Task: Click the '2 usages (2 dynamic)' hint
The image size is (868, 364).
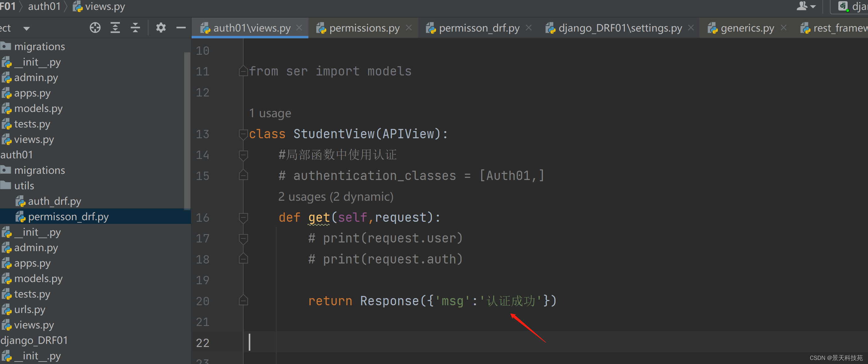Action: coord(336,197)
